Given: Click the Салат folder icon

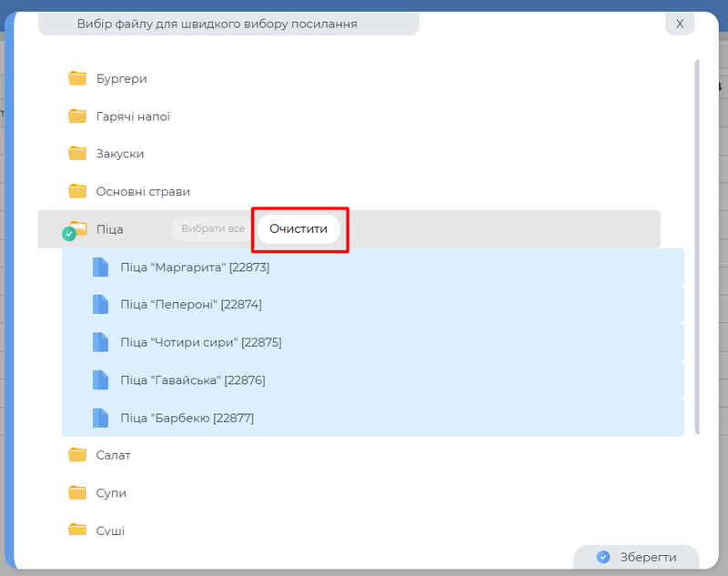Looking at the screenshot, I should (x=77, y=455).
